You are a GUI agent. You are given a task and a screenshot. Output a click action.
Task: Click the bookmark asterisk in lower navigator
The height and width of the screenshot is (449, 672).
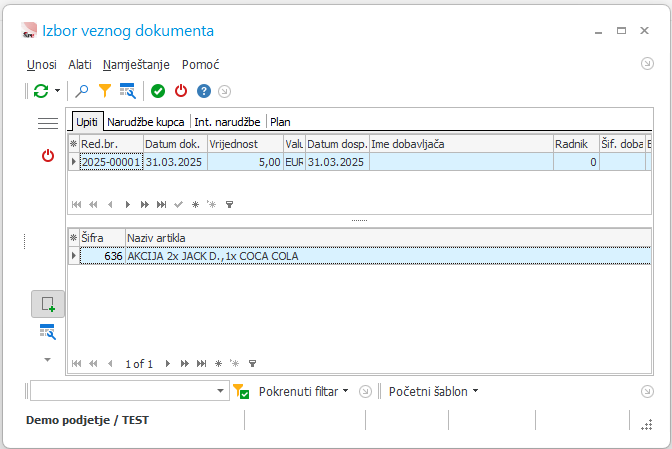coord(219,364)
